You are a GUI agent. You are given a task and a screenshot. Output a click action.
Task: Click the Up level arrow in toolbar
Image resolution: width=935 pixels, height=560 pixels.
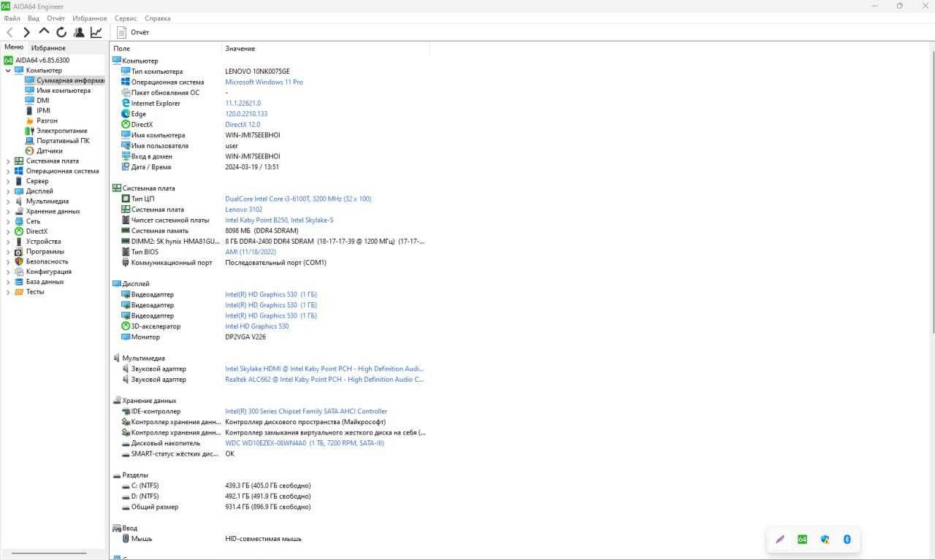pyautogui.click(x=44, y=32)
